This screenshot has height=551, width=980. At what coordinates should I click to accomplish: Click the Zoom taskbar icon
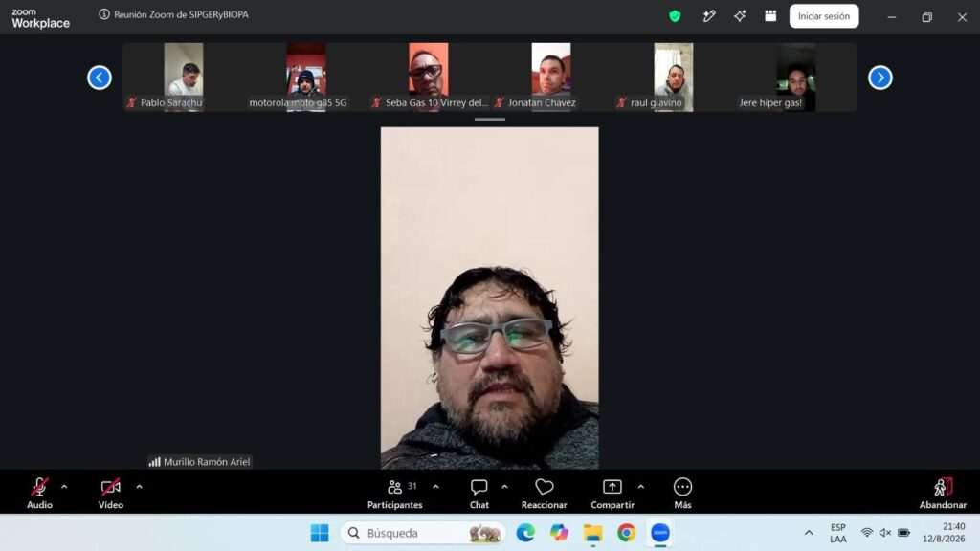pyautogui.click(x=660, y=533)
